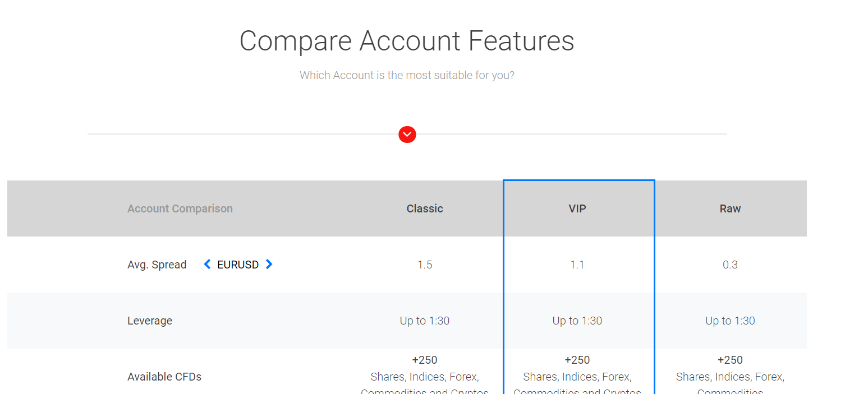868x394 pixels.
Task: Click the Classic leverage 'Up to 1:30' cell
Action: coord(425,321)
